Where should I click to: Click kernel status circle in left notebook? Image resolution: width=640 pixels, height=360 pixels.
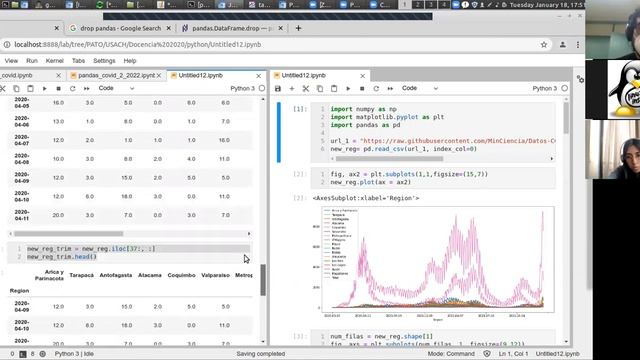point(262,88)
